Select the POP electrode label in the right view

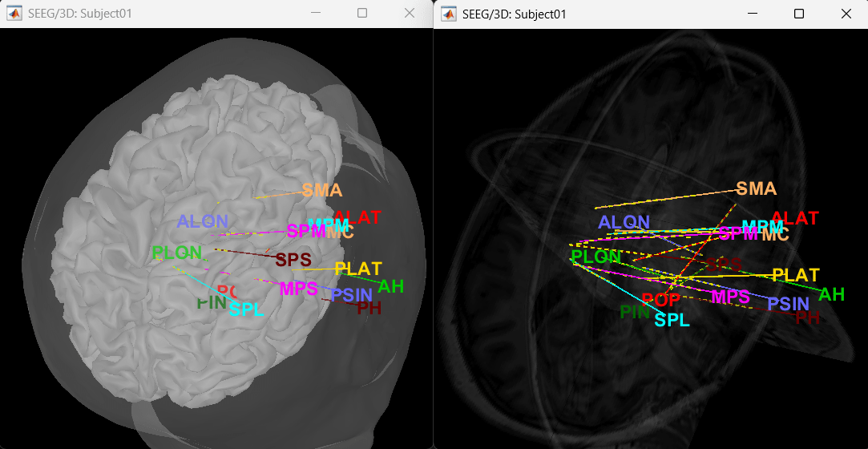click(x=661, y=300)
